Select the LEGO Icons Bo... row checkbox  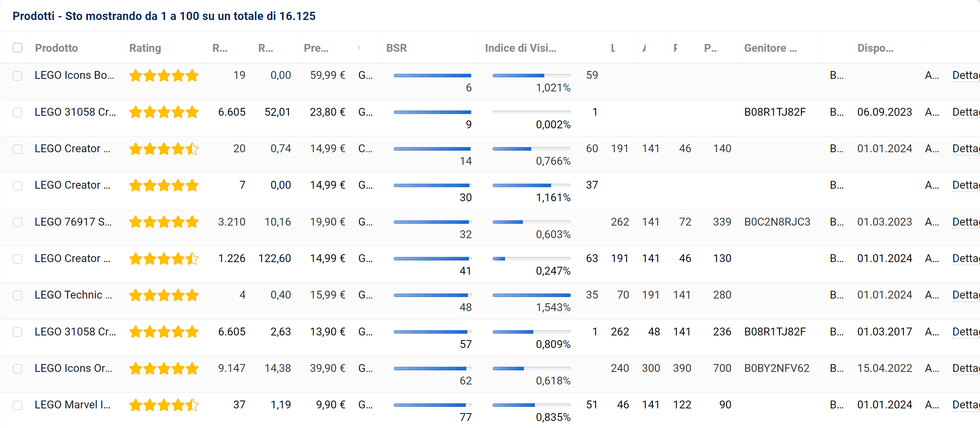point(18,75)
